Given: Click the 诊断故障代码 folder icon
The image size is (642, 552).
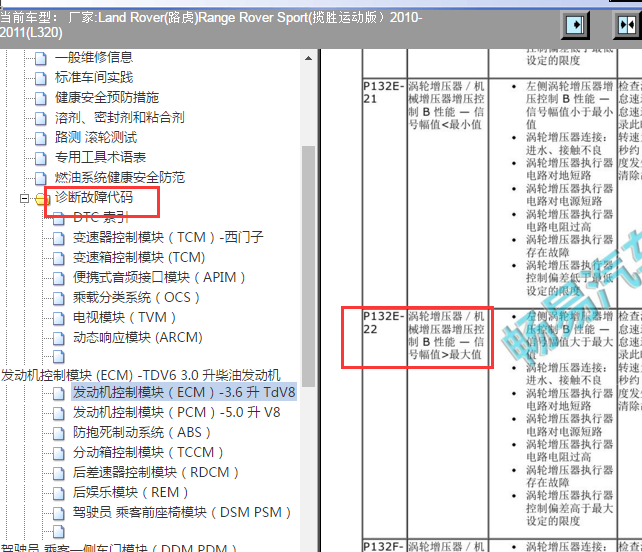Looking at the screenshot, I should [42, 199].
